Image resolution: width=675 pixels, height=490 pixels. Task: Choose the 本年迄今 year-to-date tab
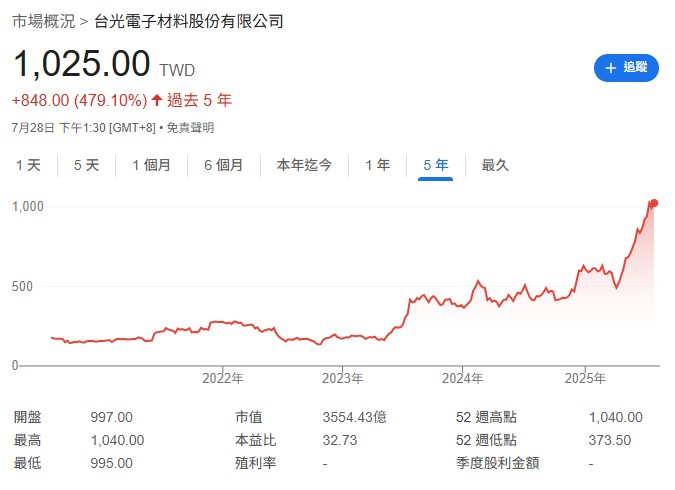[x=304, y=165]
